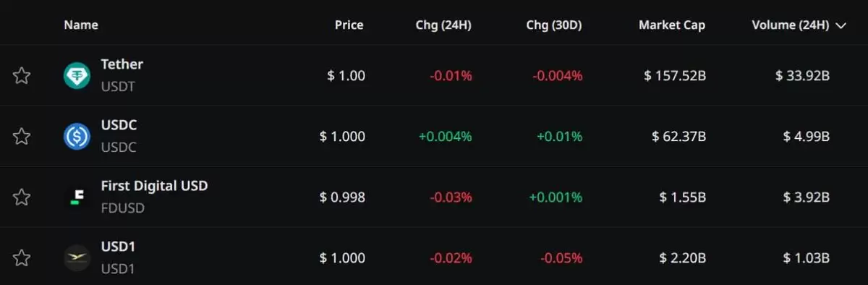Expand sort arrow next to Volume (24H)
This screenshot has height=285, width=868.
coord(841,25)
